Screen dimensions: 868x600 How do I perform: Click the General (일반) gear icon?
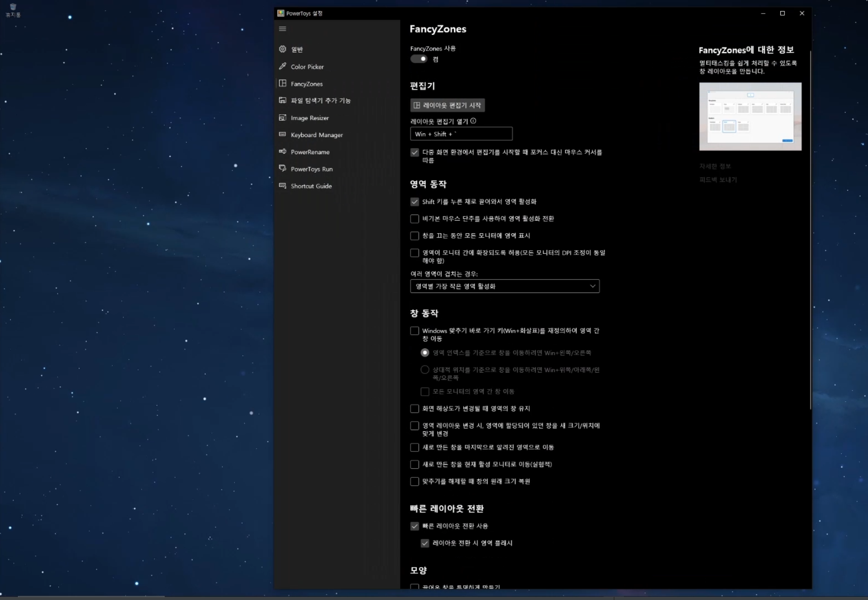283,49
